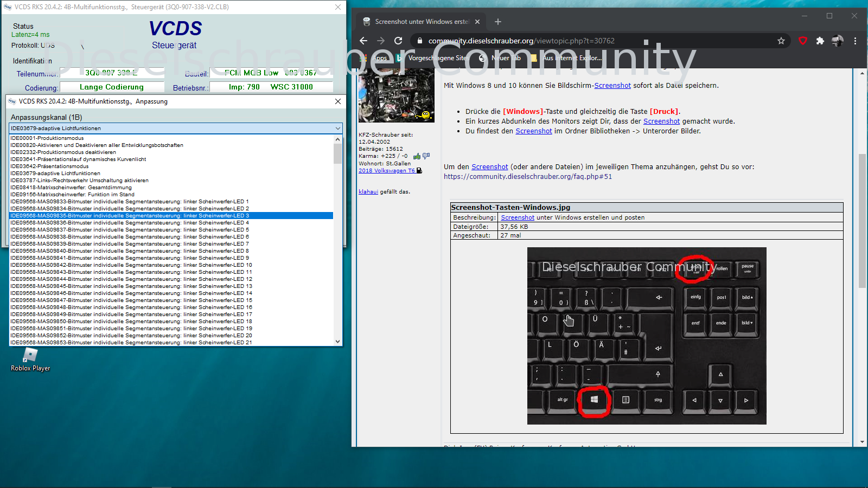868x488 pixels.
Task: Click Screenshot link in 'Um den' sentence
Action: [490, 167]
